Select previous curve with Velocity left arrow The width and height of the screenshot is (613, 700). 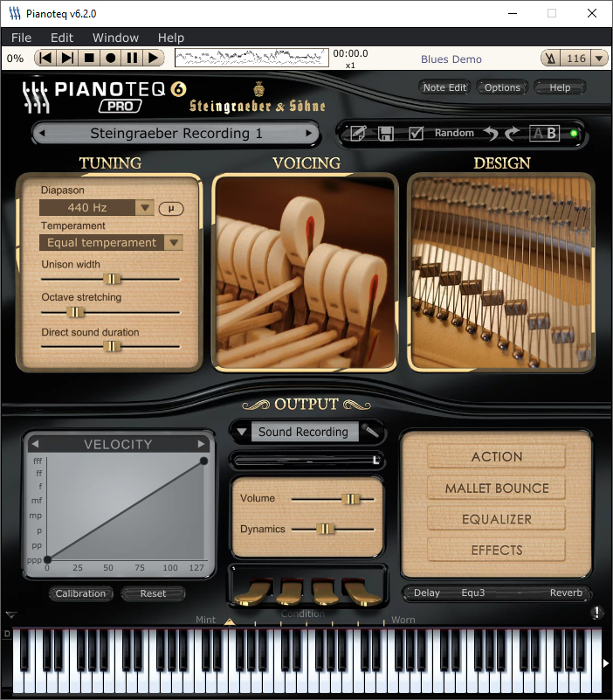(35, 444)
